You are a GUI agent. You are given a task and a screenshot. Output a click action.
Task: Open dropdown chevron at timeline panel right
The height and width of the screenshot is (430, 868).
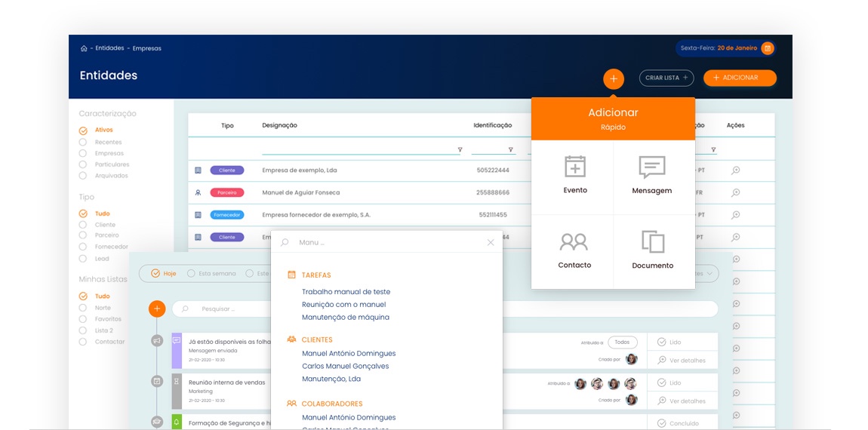coord(710,273)
